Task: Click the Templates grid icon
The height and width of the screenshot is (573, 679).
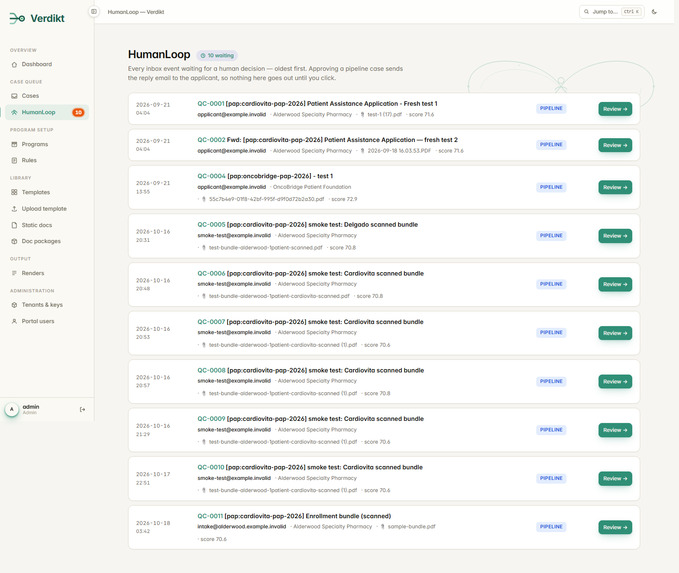Action: coord(14,192)
